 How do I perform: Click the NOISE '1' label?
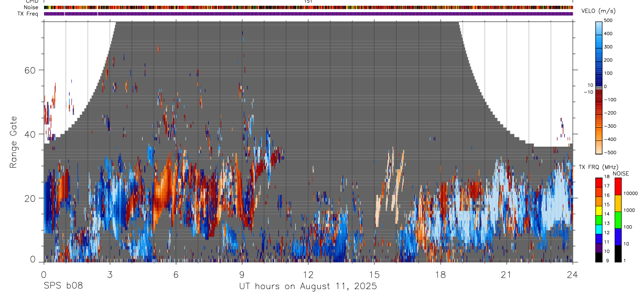[x=626, y=260]
